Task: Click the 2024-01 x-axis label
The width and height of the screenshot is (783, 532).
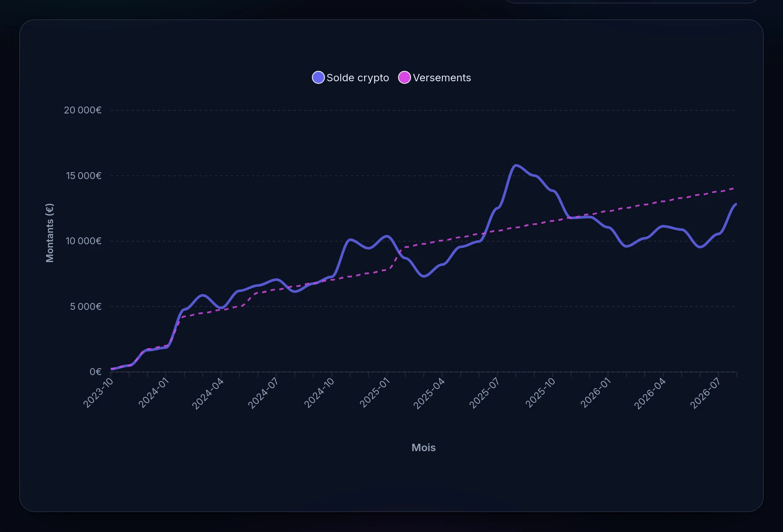Action: [x=154, y=393]
